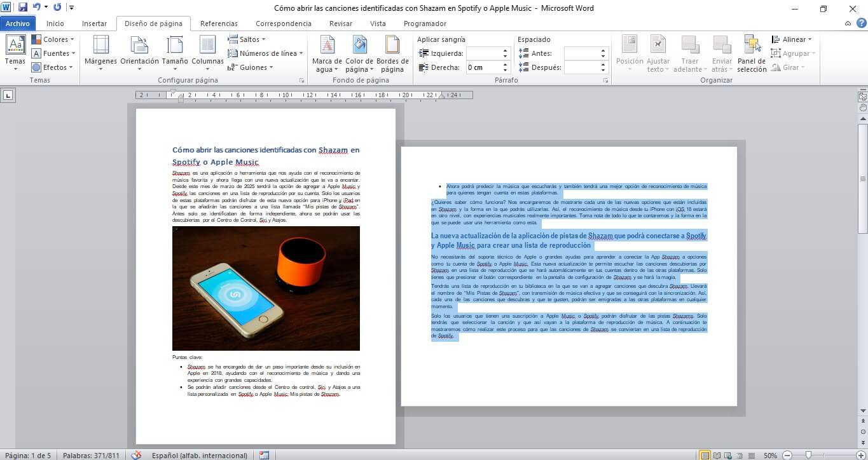This screenshot has width=868, height=460.
Task: Open the Saltos page breaks menu
Action: [x=248, y=39]
